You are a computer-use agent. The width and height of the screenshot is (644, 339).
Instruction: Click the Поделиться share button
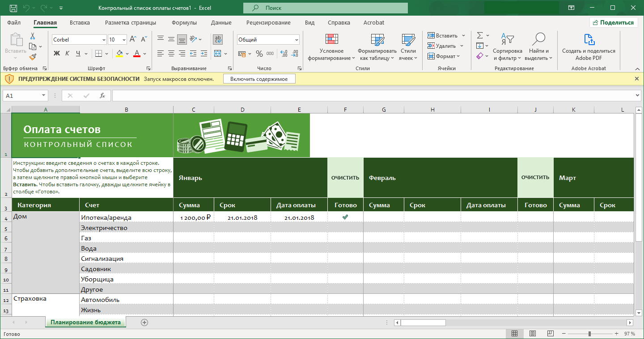click(x=614, y=23)
